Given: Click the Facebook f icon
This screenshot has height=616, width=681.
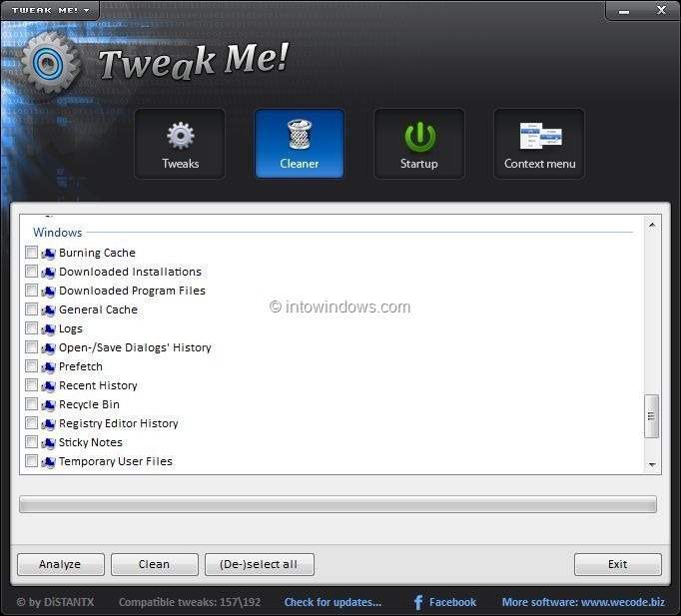Looking at the screenshot, I should click(x=418, y=603).
